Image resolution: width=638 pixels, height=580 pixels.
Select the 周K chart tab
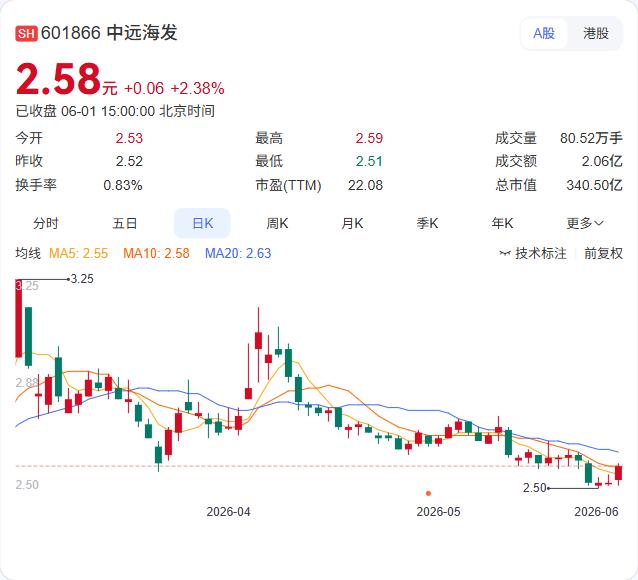277,223
